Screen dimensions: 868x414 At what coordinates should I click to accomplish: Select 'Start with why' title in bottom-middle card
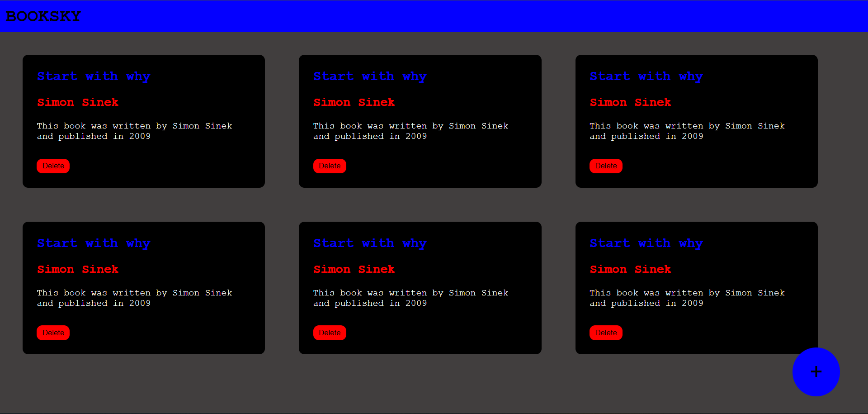click(370, 243)
